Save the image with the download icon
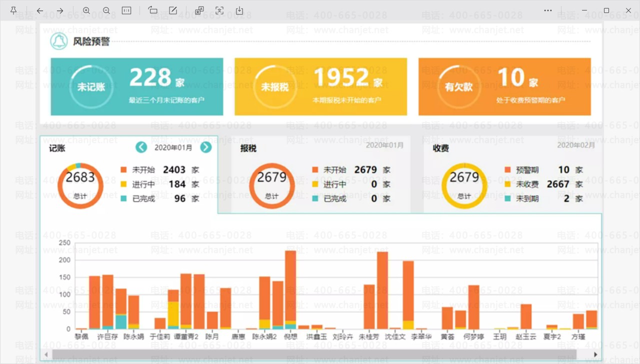The width and height of the screenshot is (640, 364). coord(239,10)
